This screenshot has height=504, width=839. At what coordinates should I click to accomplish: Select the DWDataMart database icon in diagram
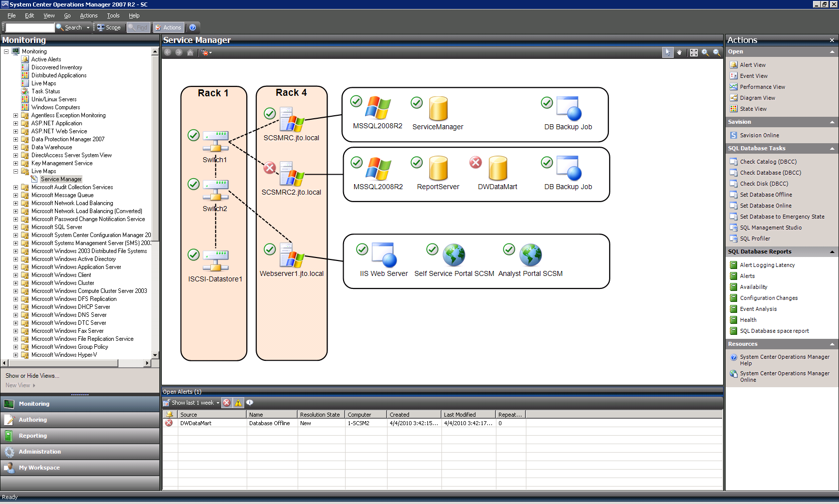coord(497,168)
